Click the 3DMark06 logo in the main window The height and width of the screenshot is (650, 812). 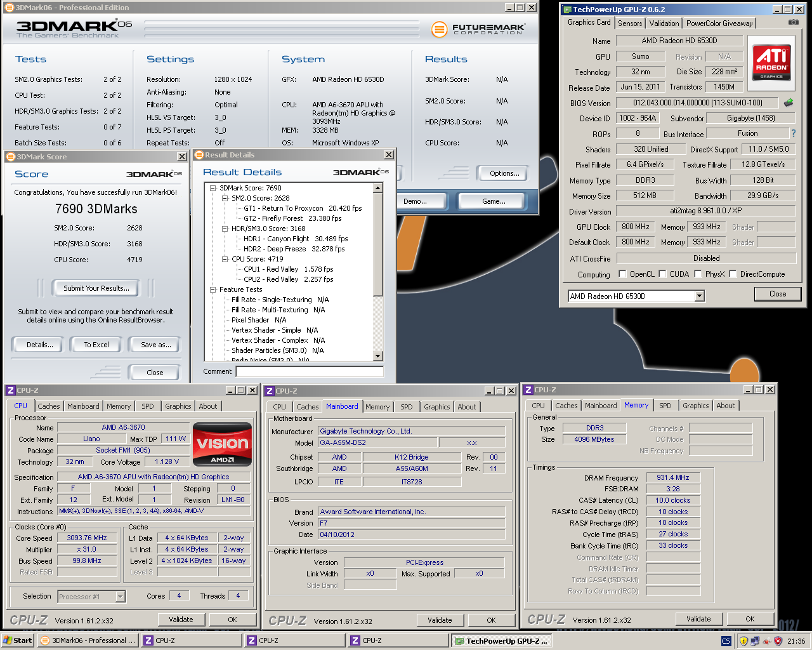(74, 28)
